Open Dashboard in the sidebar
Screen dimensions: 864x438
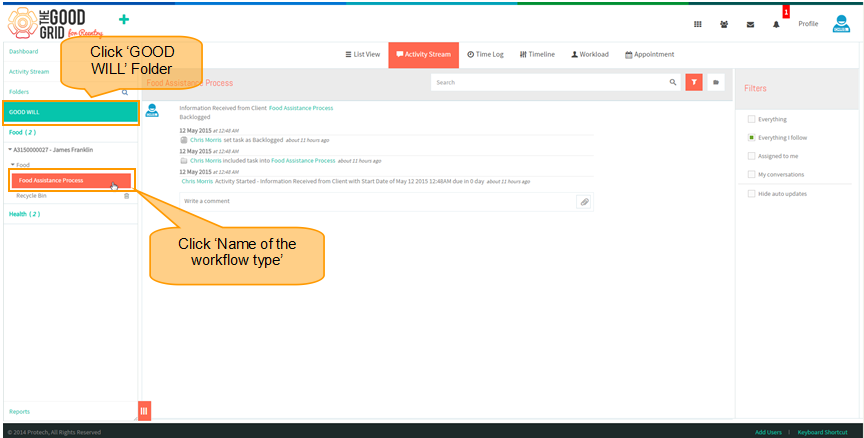pos(24,51)
